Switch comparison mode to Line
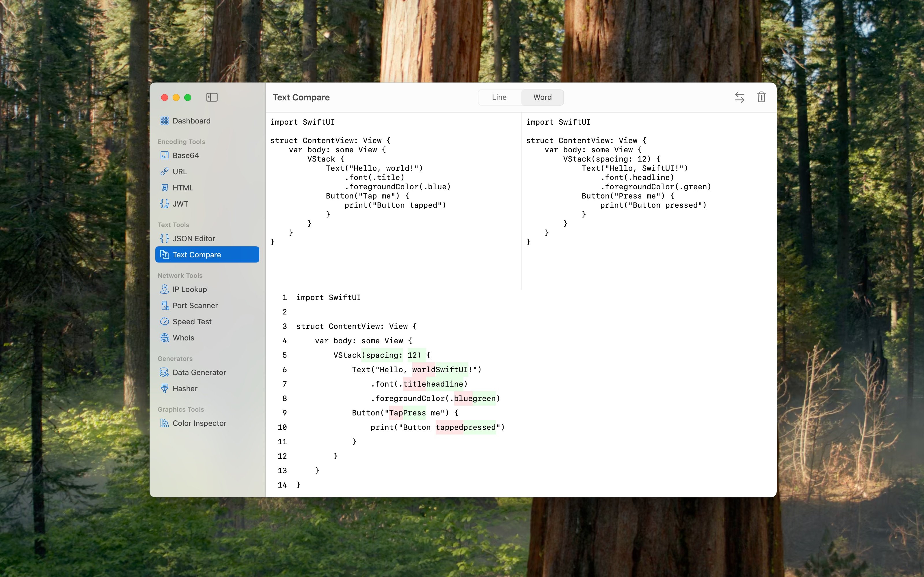The height and width of the screenshot is (577, 924). click(499, 97)
